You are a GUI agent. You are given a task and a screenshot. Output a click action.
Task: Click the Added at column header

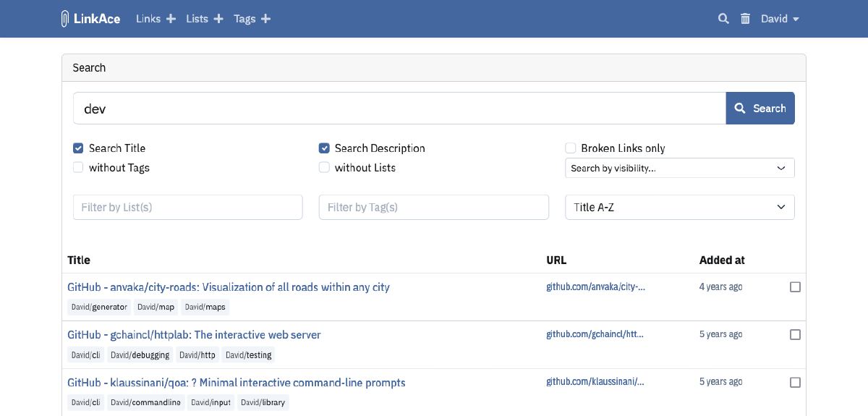722,260
